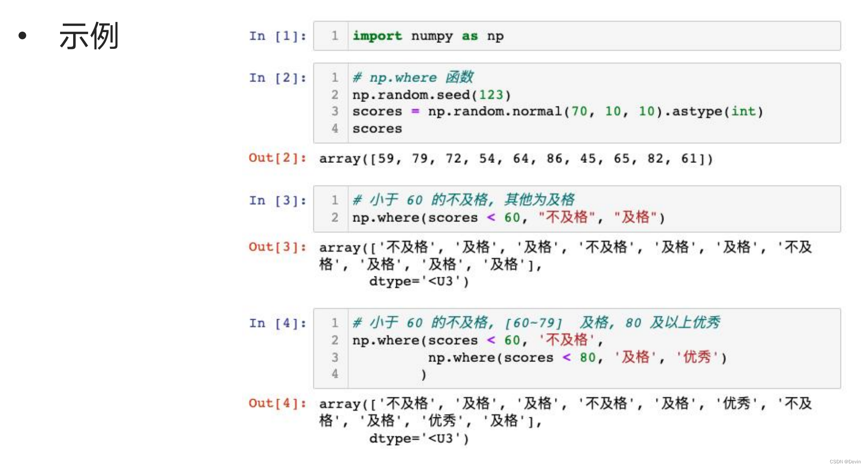Image resolution: width=868 pixels, height=468 pixels.
Task: Click the scores = np.random.normal line
Action: point(558,112)
